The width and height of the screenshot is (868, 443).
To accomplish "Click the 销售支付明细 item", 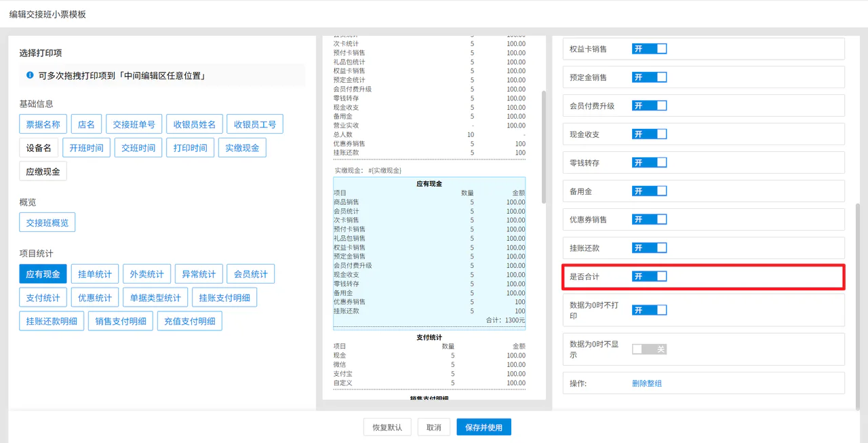I will coord(121,322).
